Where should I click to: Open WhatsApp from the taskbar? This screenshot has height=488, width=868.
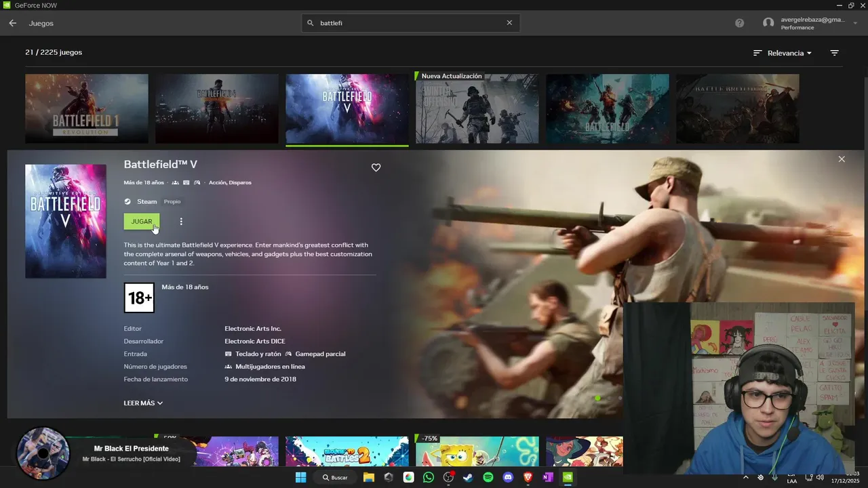[428, 477]
